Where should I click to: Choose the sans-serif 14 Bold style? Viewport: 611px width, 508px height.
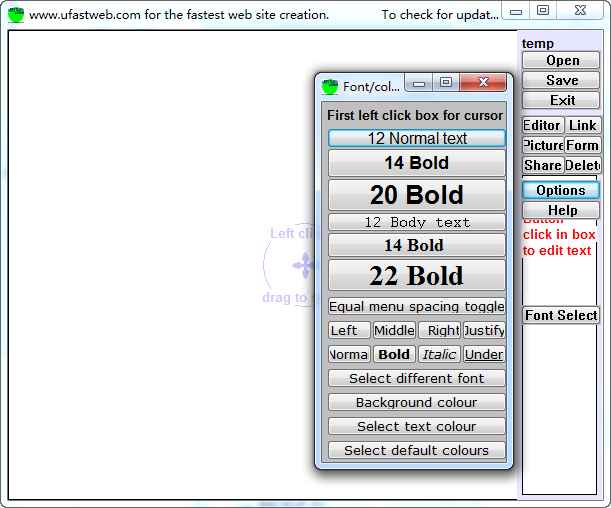[417, 163]
